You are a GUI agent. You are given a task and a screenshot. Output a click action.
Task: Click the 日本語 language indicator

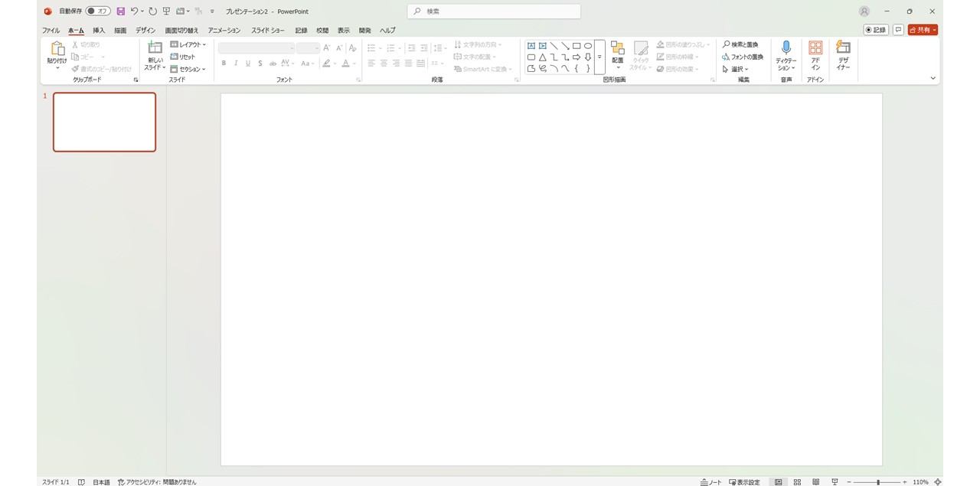tap(101, 482)
